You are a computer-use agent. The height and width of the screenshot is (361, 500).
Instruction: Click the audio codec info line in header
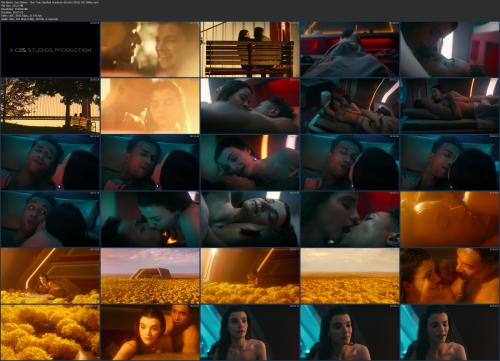click(30, 19)
